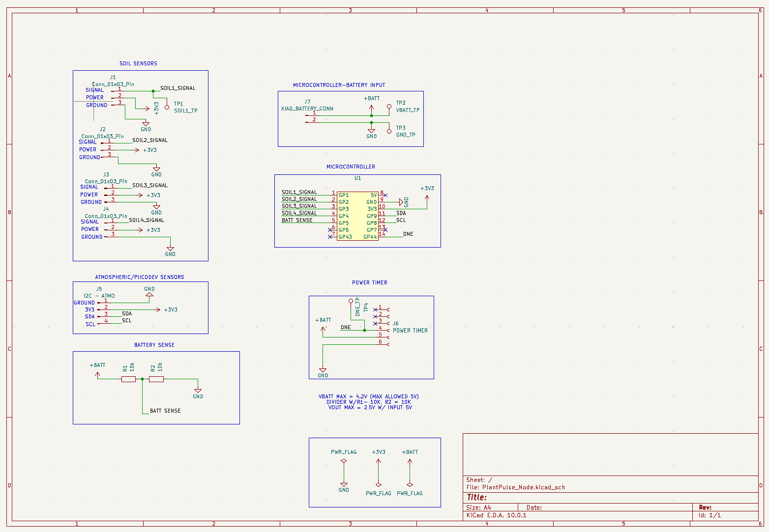Click the SOIL1_TP test point label
Viewport: 769px width, 532px height.
coord(186,111)
